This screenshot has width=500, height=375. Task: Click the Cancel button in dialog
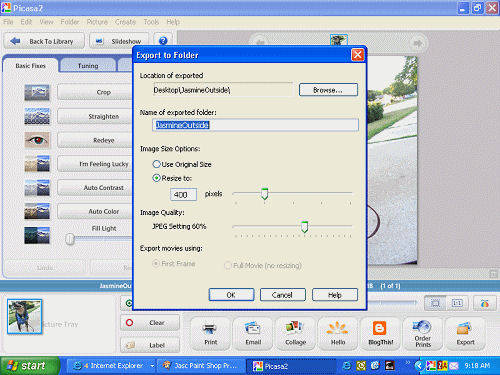click(282, 295)
